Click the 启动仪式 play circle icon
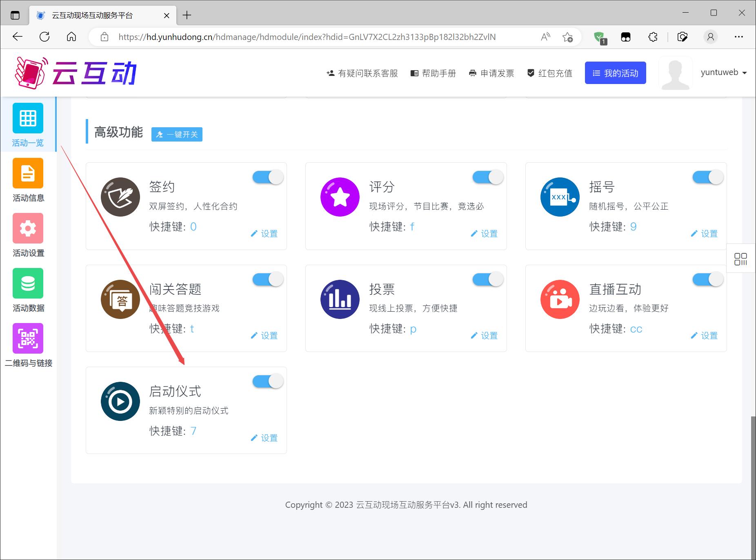756x560 pixels. point(120,401)
